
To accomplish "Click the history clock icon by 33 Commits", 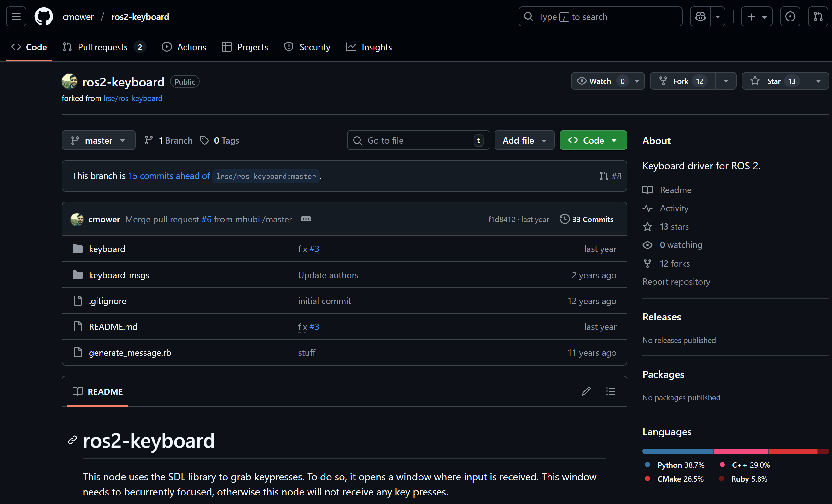I will pos(564,219).
